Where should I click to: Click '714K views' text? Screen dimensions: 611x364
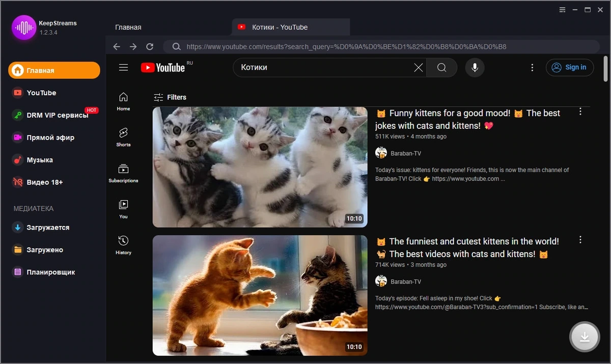(390, 265)
